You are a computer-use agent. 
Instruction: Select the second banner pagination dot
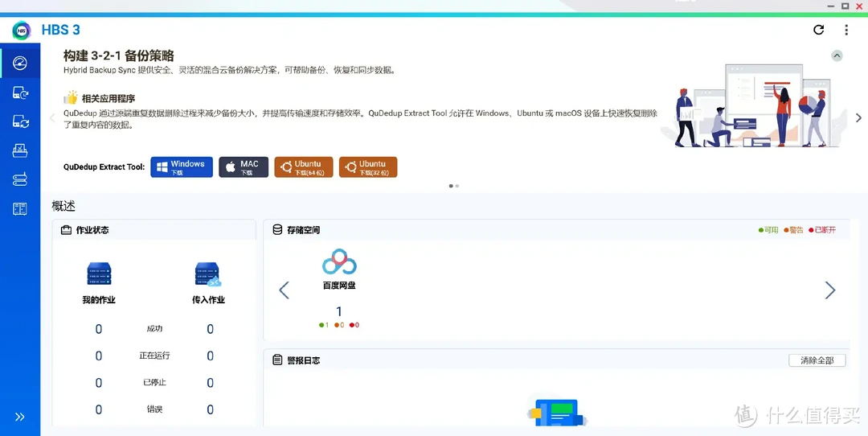tap(457, 186)
